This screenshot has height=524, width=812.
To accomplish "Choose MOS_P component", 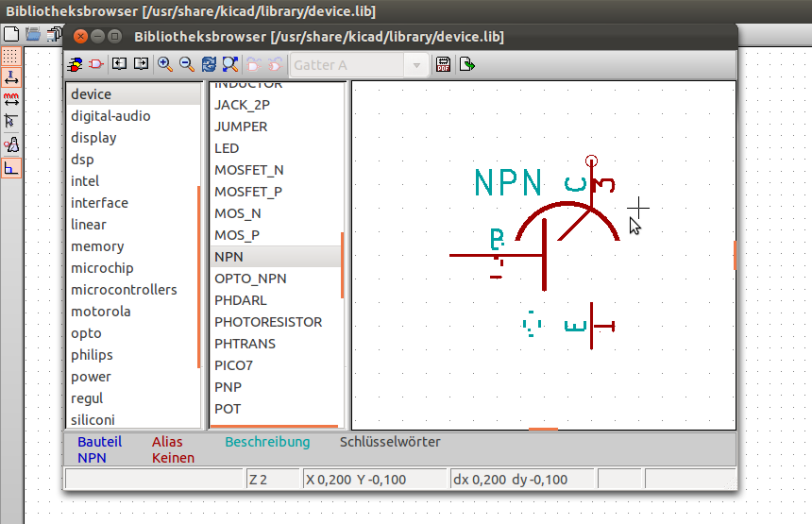I will point(276,236).
